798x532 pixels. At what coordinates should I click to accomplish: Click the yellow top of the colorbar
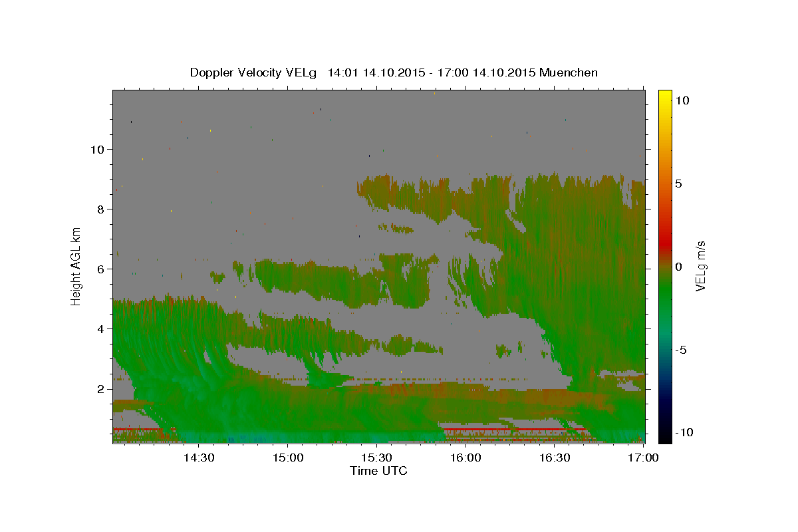[664, 94]
